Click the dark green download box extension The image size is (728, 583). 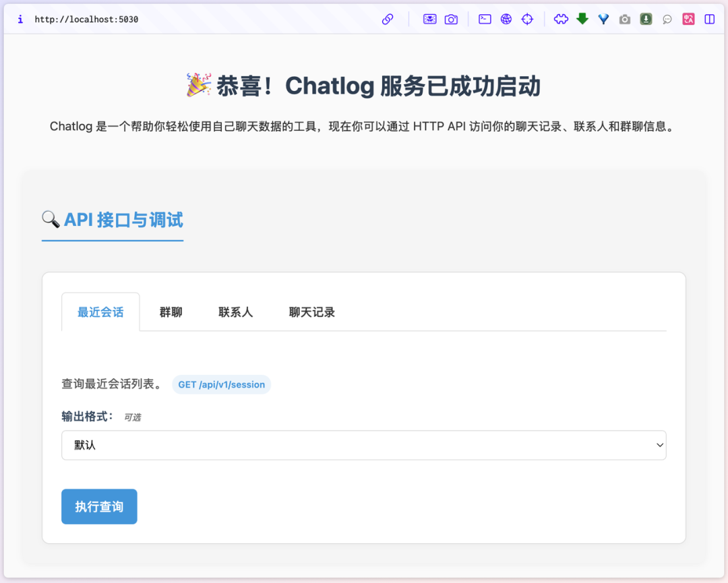tap(646, 19)
